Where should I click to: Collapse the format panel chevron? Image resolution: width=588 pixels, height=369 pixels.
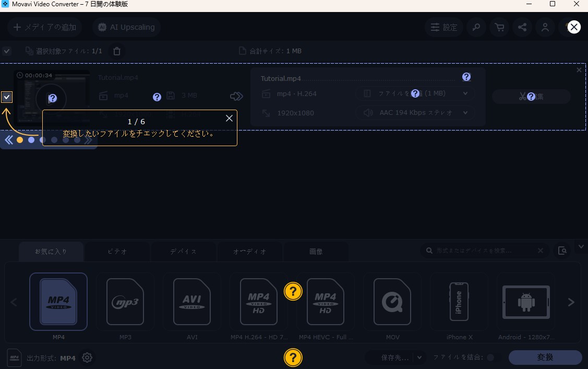tap(581, 246)
